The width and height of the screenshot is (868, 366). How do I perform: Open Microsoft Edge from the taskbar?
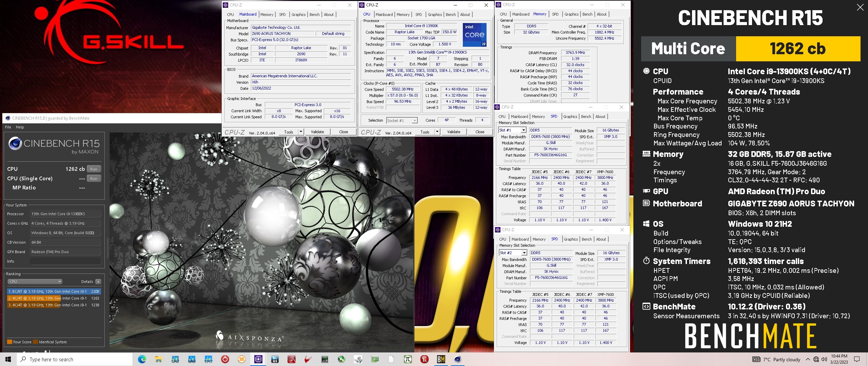tap(142, 359)
